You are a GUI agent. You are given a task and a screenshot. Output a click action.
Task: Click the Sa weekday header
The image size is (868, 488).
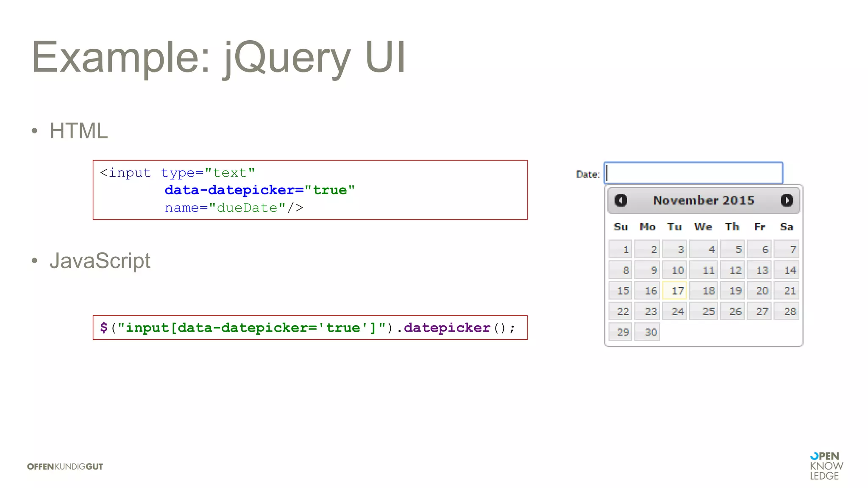787,227
